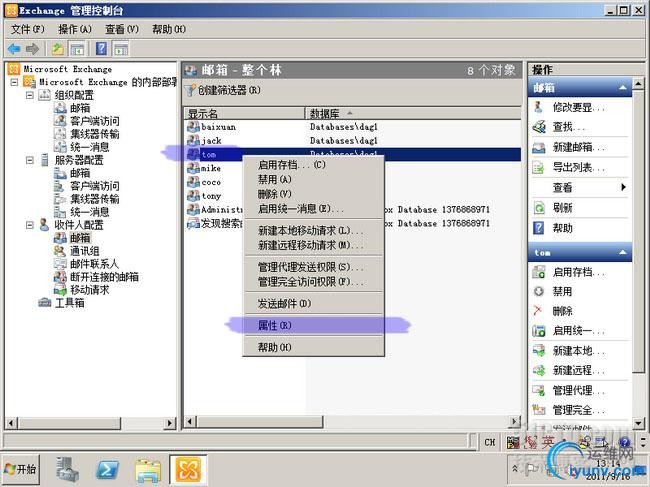The image size is (650, 487).
Task: Open the 工具箱 tree node
Action: 69,303
